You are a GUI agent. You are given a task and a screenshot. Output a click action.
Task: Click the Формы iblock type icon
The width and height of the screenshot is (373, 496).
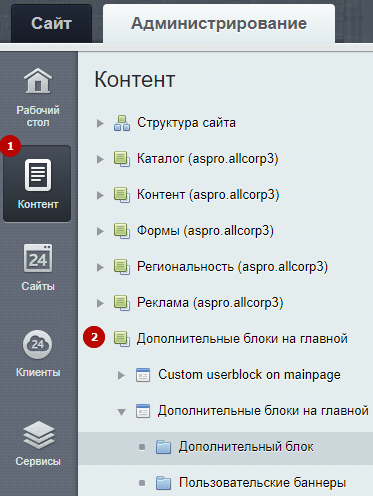tap(122, 231)
